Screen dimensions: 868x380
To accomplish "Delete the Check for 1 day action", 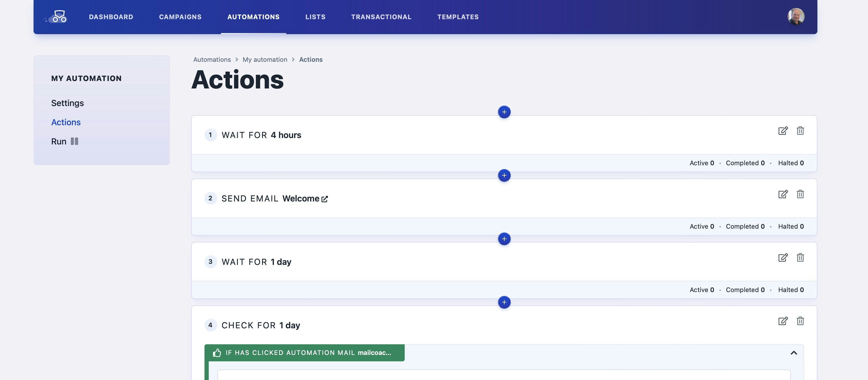I will click(x=800, y=321).
